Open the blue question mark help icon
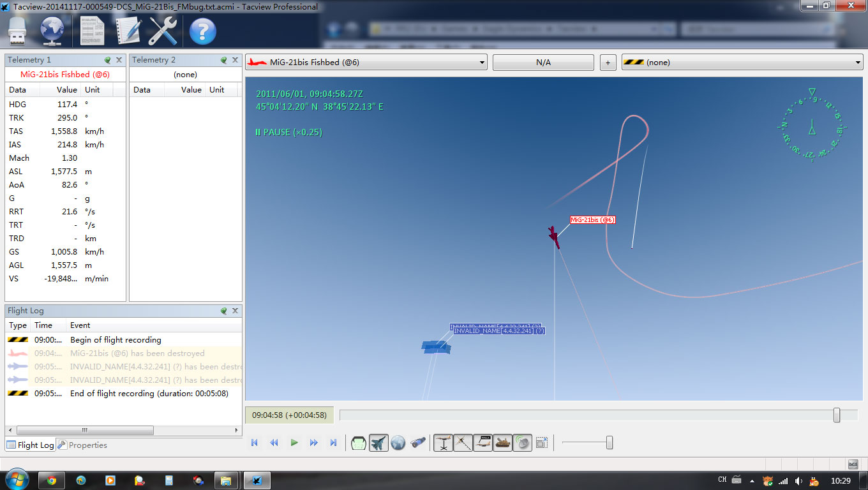 coord(203,31)
